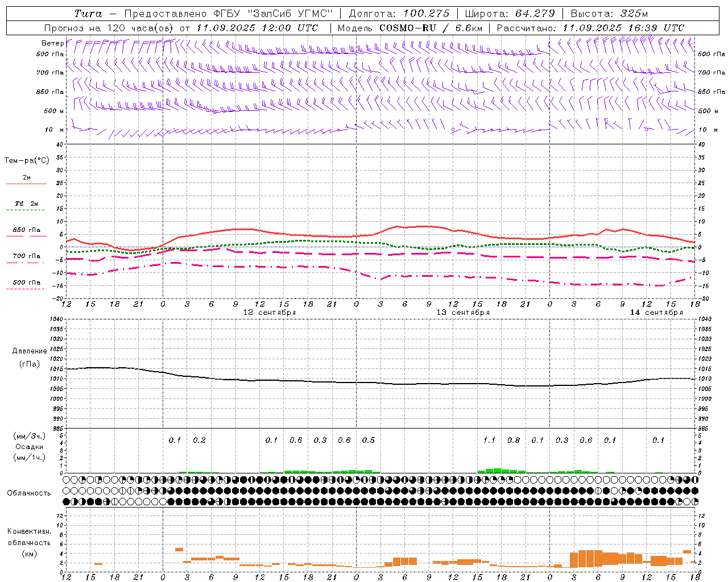This screenshot has height=582, width=728.
Task: Select the "Широта: 64.279" header field
Action: [509, 14]
